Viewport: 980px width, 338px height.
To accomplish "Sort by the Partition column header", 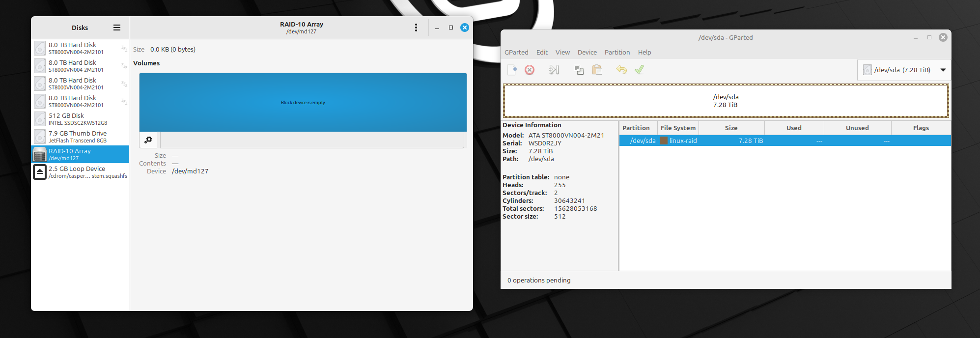I will [638, 128].
